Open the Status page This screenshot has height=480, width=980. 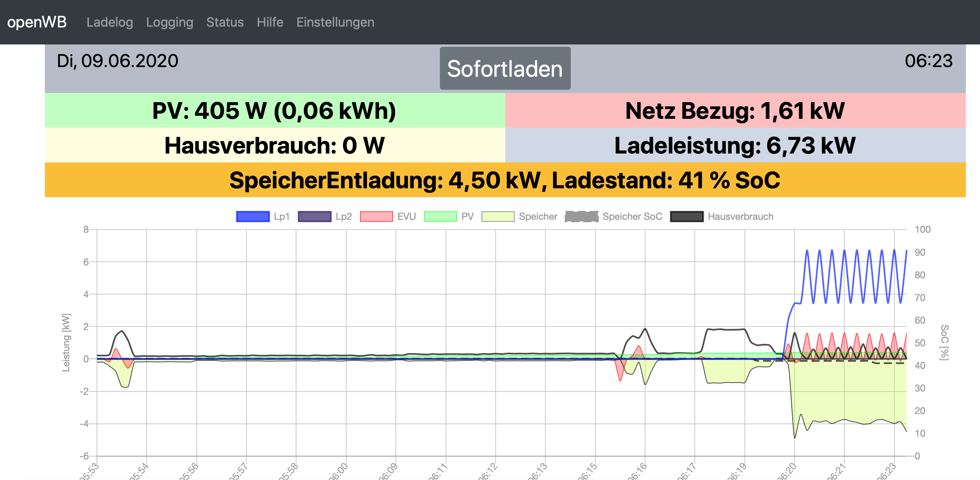click(x=225, y=22)
